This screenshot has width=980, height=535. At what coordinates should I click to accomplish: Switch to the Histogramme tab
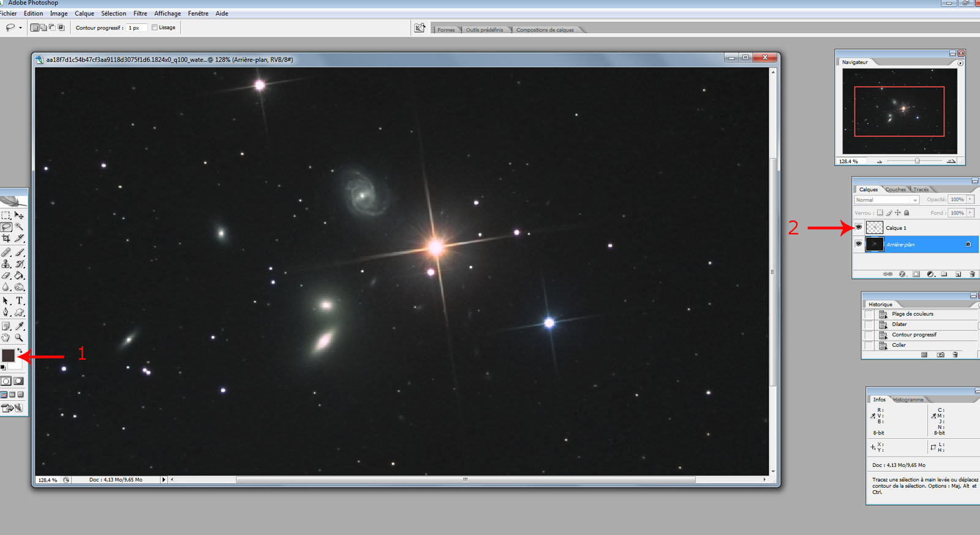click(x=908, y=400)
